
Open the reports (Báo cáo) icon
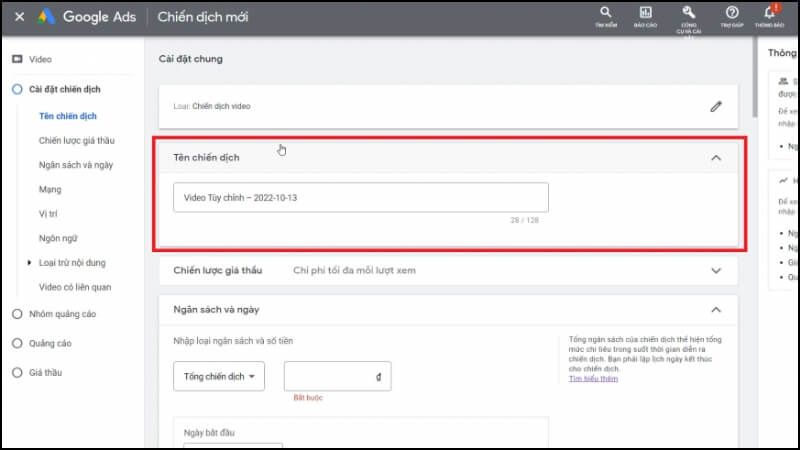[645, 13]
